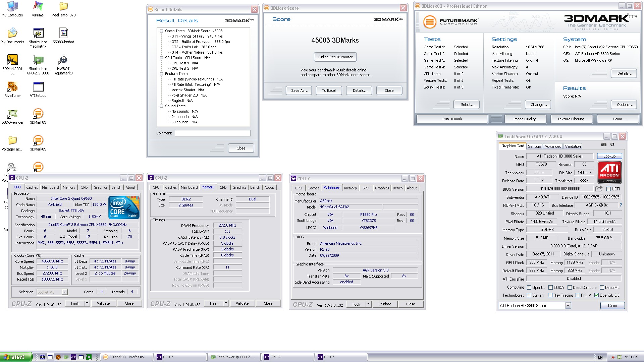
Task: Click the Comment field in Result Details
Action: 212,133
